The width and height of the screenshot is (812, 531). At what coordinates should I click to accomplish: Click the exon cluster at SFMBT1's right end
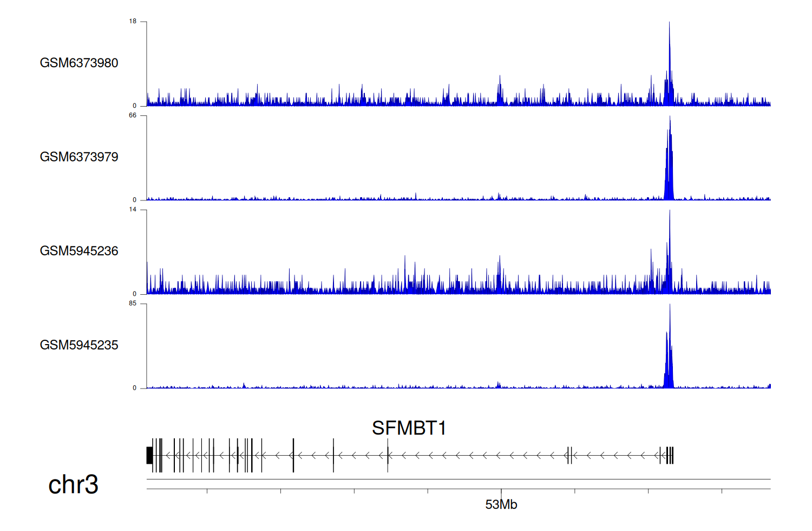click(x=670, y=455)
